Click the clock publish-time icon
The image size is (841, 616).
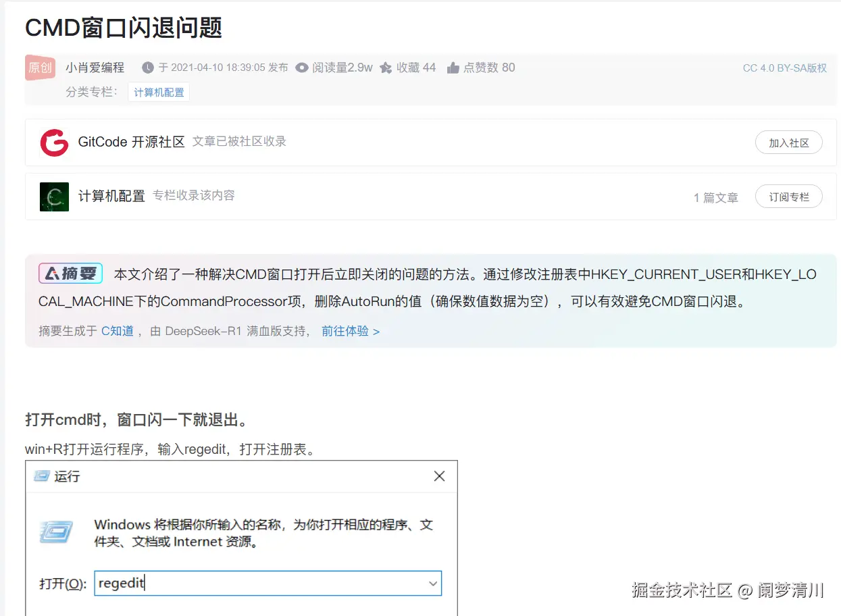click(x=148, y=68)
